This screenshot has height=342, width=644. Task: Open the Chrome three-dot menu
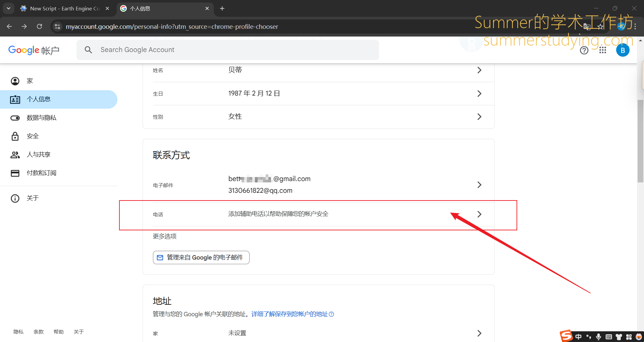635,26
